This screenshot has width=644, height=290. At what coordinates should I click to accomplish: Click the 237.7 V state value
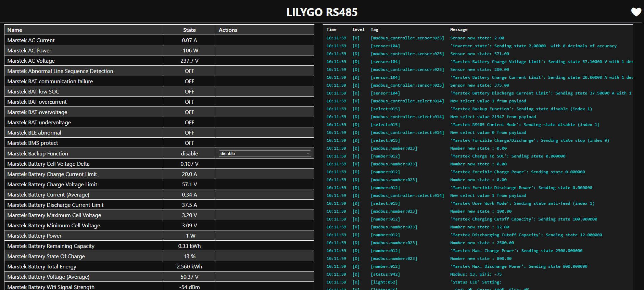(189, 61)
